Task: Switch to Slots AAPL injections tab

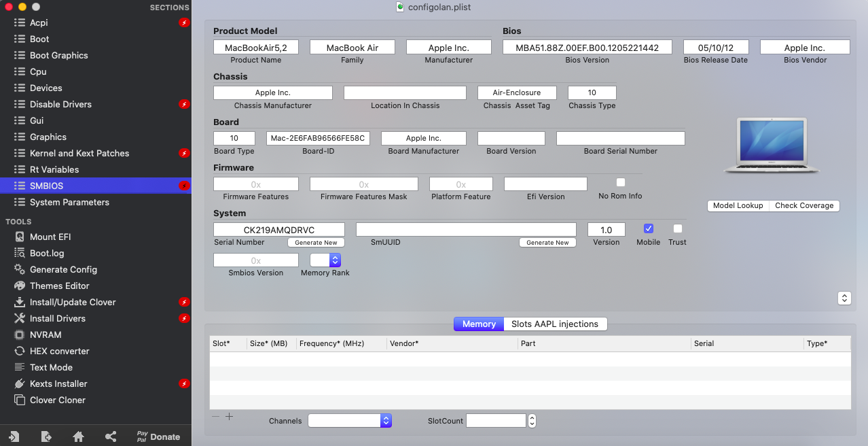Action: [555, 324]
